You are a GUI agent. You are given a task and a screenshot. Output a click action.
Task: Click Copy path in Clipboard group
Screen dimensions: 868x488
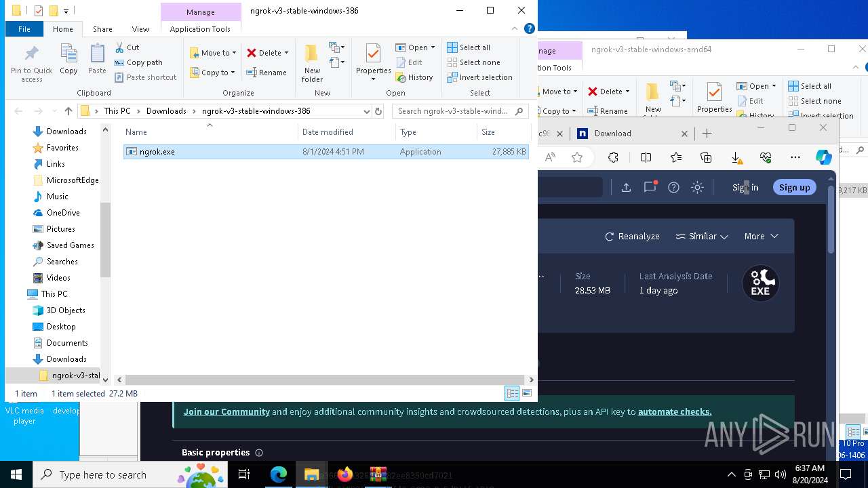139,62
